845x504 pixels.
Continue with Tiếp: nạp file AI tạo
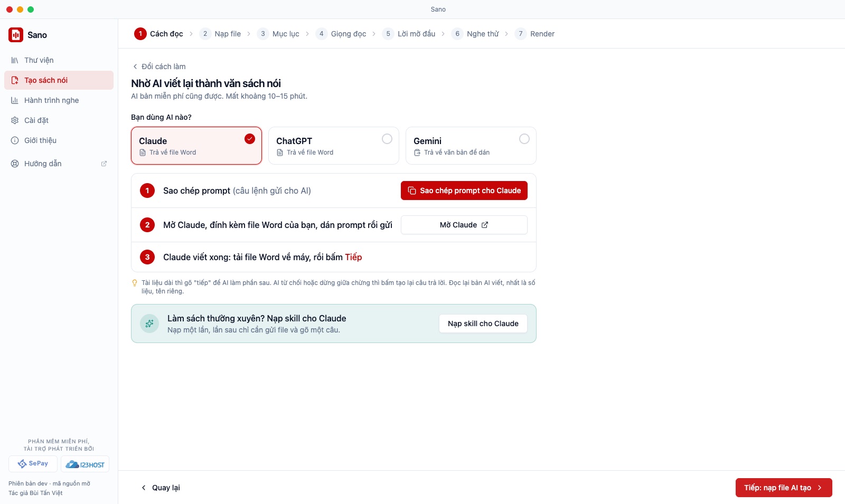tap(784, 488)
